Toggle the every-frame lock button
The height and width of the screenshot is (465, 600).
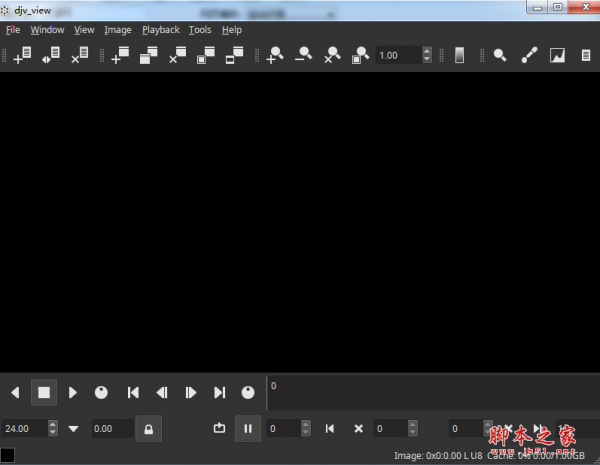click(x=148, y=429)
